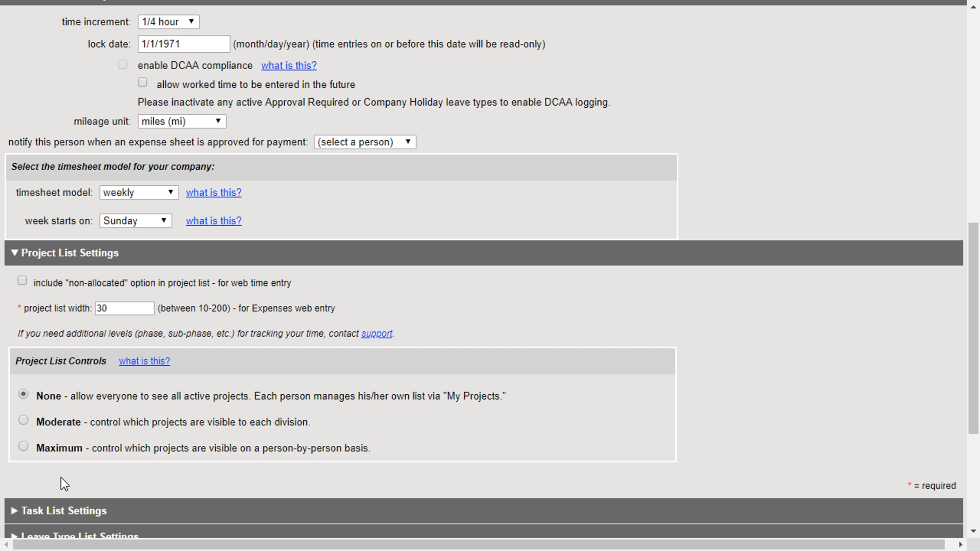
Task: Open the timesheet model dropdown
Action: tap(139, 192)
